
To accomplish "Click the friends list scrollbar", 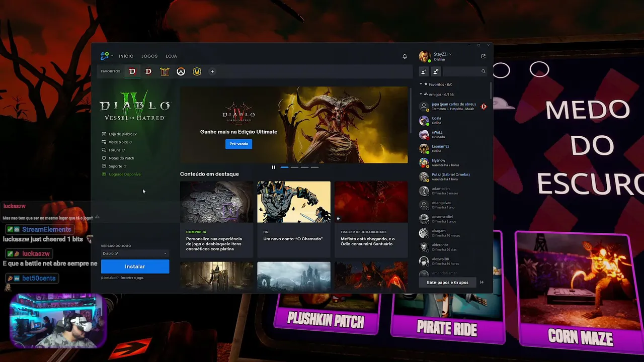I will pyautogui.click(x=491, y=89).
